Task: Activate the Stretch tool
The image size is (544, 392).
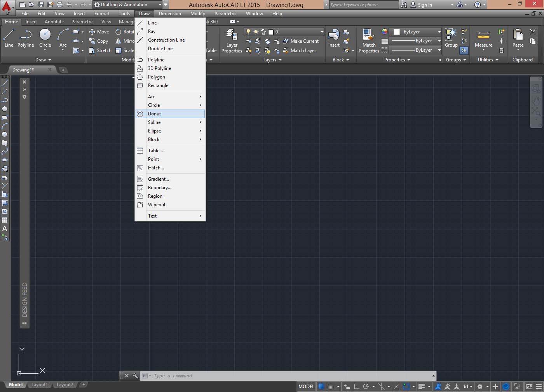Action: point(100,51)
